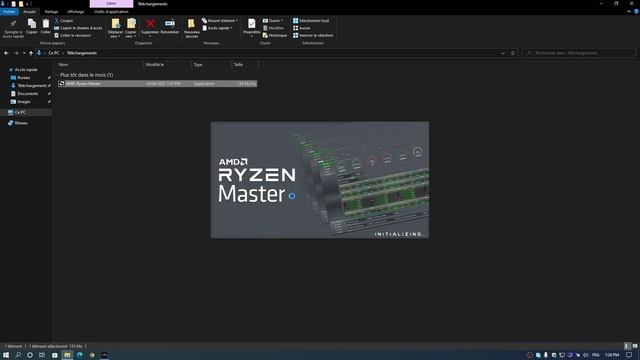Refresh the folder view
The width and height of the screenshot is (640, 360).
513,53
